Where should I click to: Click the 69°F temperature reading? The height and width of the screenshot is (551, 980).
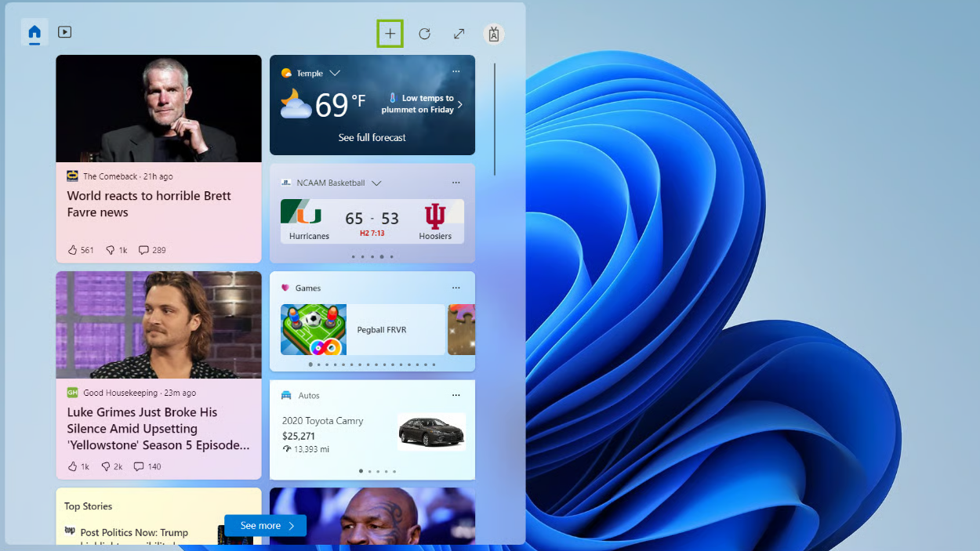pyautogui.click(x=340, y=104)
